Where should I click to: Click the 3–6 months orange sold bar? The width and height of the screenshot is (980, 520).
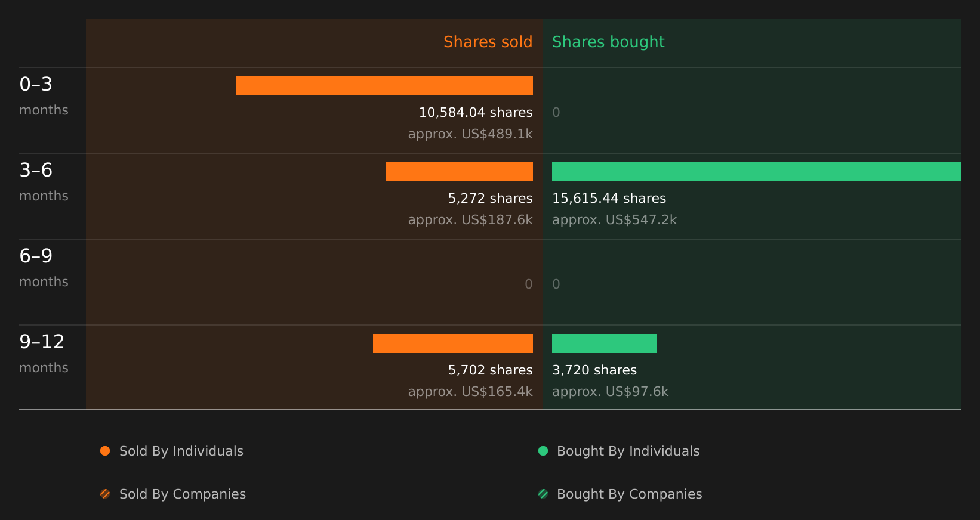[x=459, y=172]
